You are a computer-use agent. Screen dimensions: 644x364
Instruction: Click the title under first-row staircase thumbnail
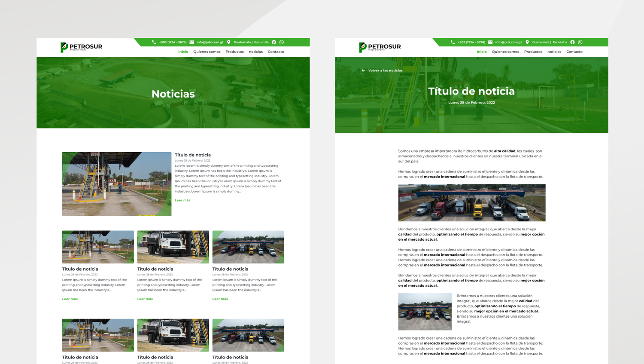80,269
